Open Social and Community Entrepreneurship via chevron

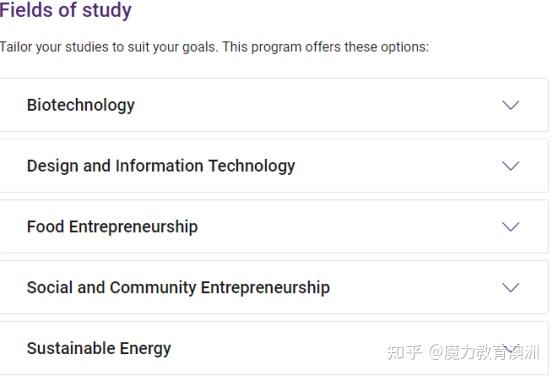click(511, 287)
